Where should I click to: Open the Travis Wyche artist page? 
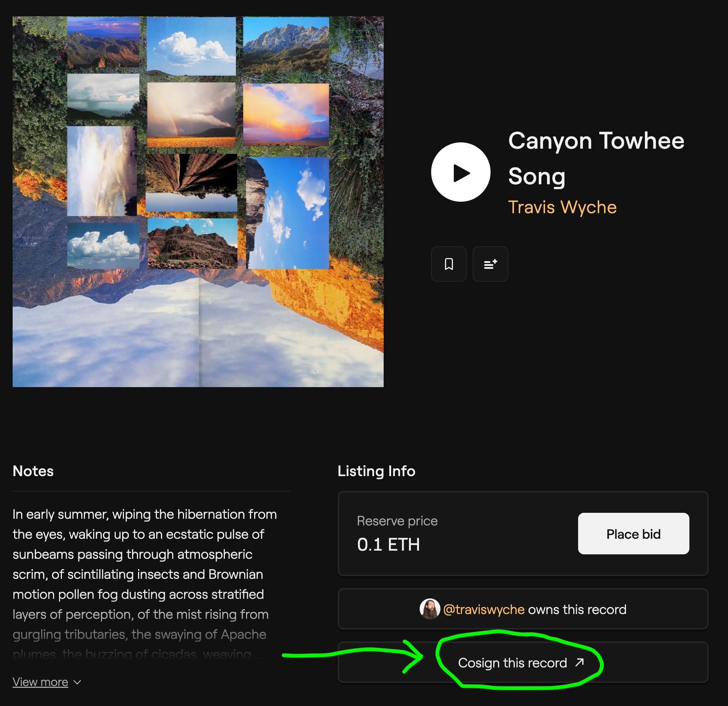pyautogui.click(x=562, y=207)
